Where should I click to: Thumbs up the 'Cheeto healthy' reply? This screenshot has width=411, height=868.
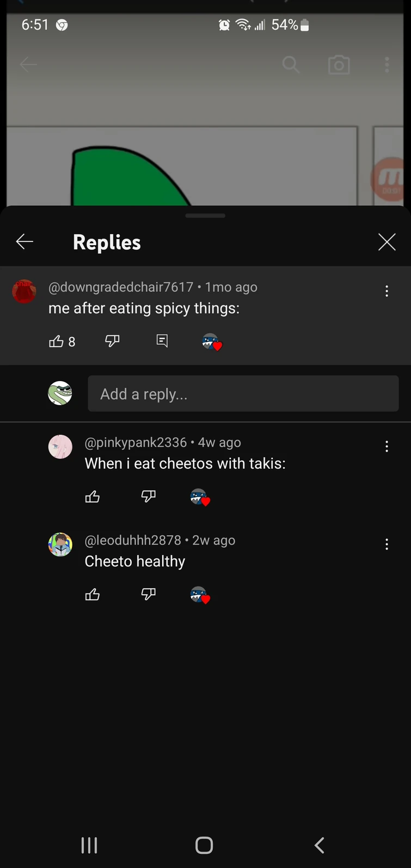click(x=92, y=594)
